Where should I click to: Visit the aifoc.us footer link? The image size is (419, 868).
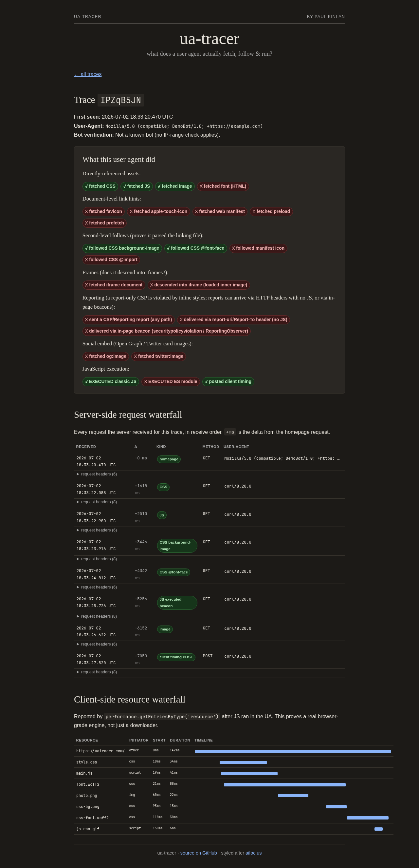point(253,853)
